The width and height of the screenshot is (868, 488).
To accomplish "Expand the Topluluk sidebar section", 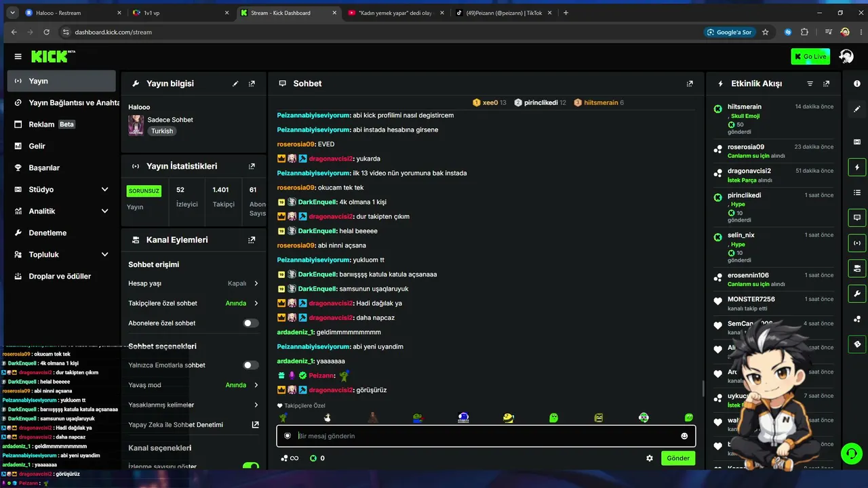I will (x=104, y=254).
